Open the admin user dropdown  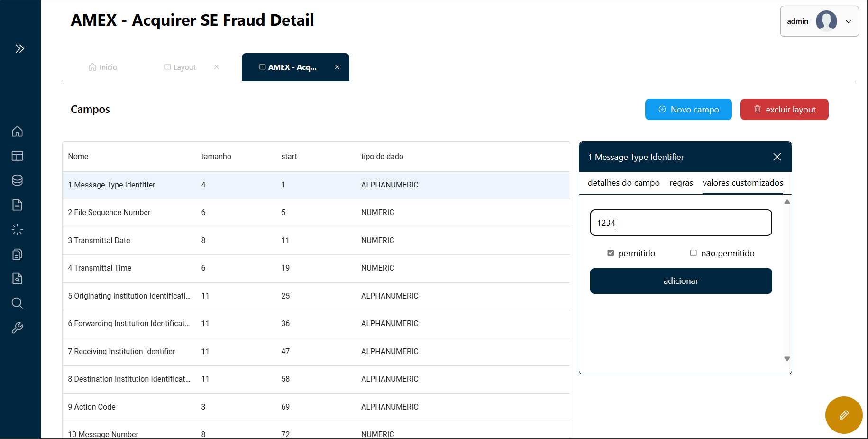pyautogui.click(x=819, y=21)
